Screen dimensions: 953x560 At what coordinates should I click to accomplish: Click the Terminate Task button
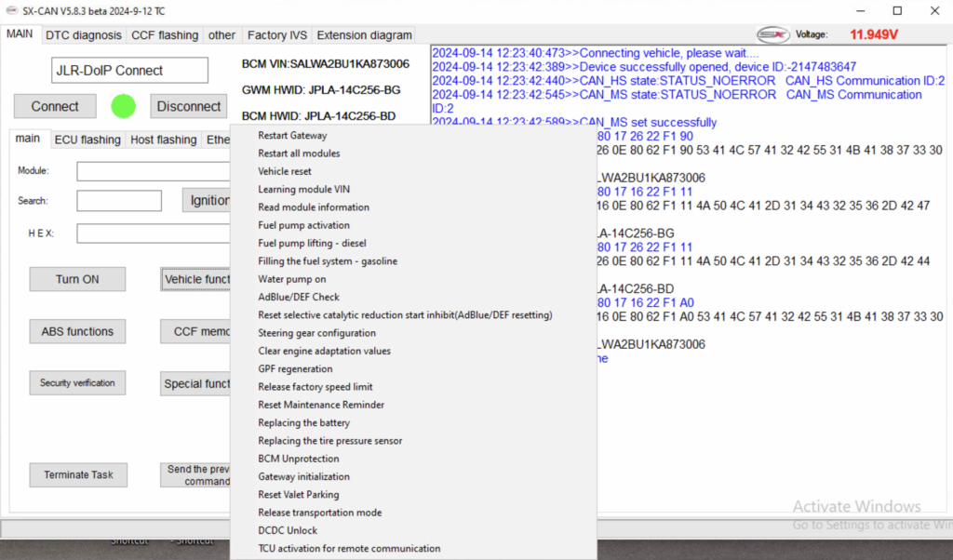coord(78,475)
